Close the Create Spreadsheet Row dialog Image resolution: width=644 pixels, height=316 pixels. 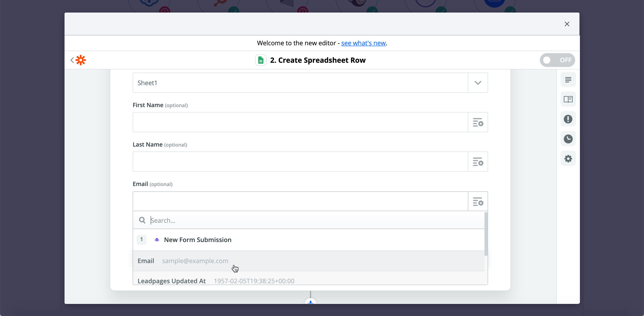tap(567, 24)
